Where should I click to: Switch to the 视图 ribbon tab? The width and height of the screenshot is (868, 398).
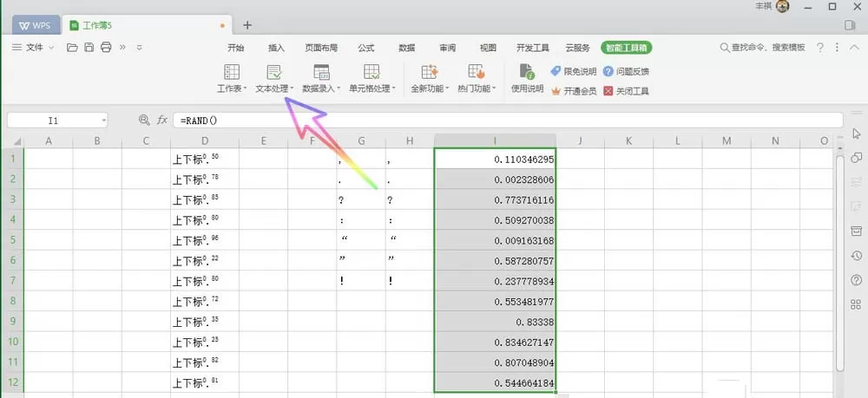488,48
